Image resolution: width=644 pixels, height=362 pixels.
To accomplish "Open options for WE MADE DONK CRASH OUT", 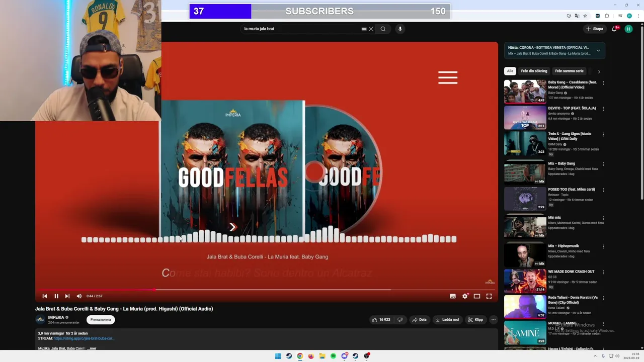I will click(603, 272).
